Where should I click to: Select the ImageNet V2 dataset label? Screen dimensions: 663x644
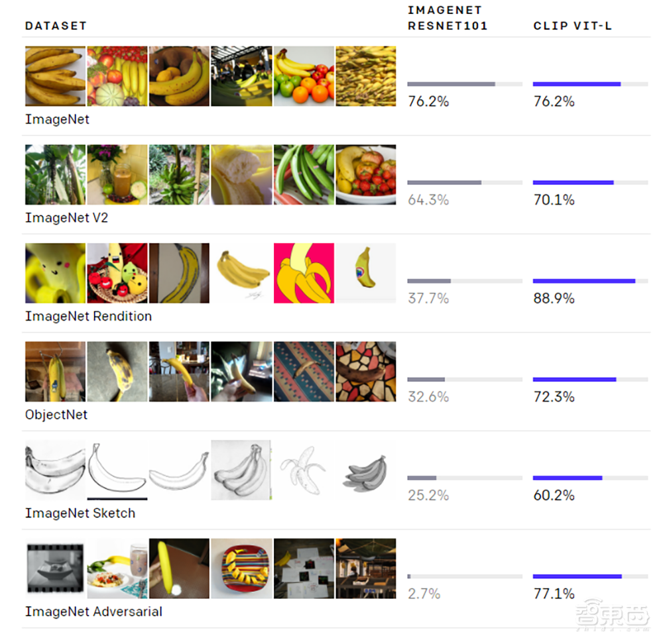coord(66,218)
